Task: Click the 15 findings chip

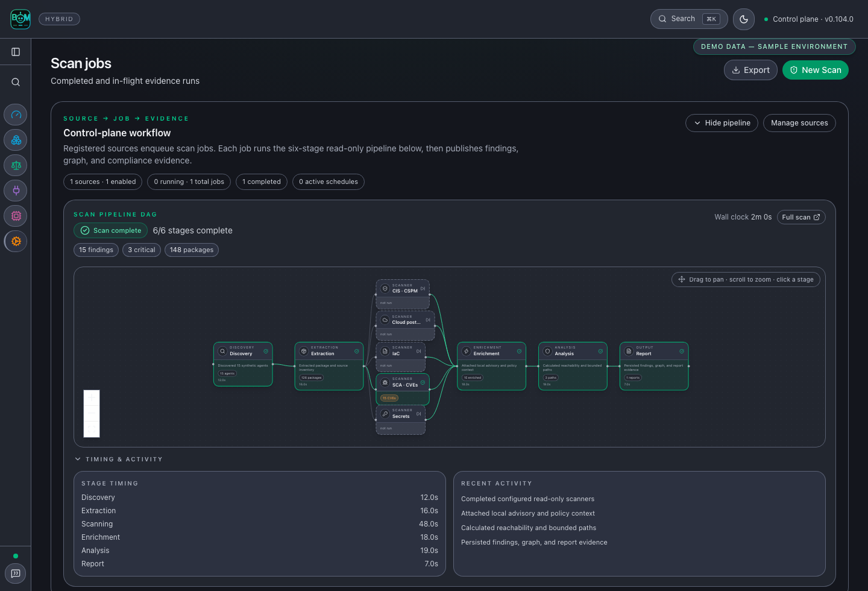Action: point(96,250)
